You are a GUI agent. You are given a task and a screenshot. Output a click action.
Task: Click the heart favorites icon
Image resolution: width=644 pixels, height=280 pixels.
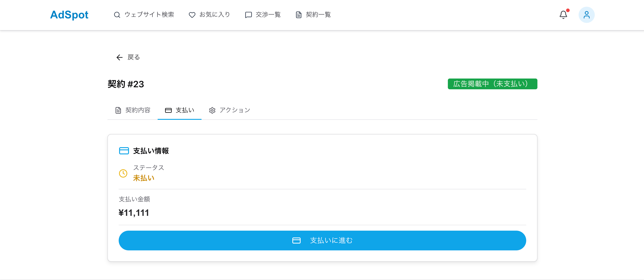[x=192, y=15]
